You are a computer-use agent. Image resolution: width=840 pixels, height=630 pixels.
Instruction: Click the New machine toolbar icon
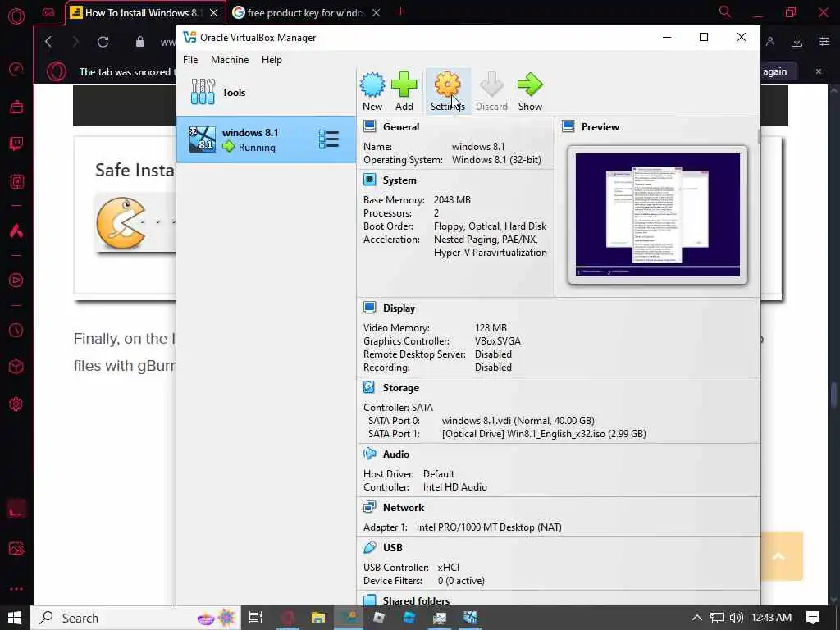coord(372,91)
